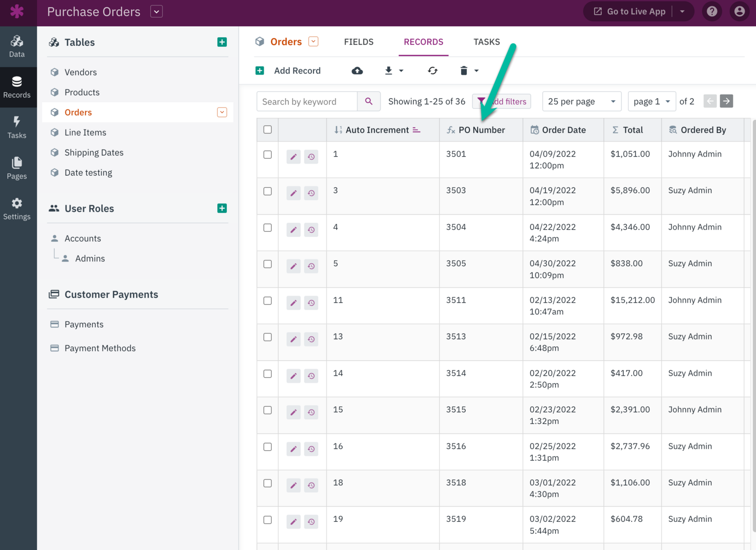Edit record 3501 with pencil icon
This screenshot has height=550, width=756.
[293, 157]
